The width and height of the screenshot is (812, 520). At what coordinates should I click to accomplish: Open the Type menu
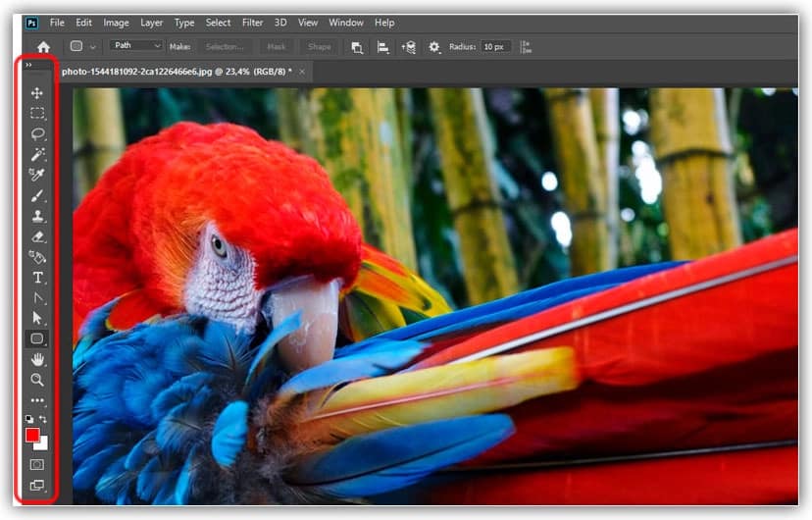[183, 23]
